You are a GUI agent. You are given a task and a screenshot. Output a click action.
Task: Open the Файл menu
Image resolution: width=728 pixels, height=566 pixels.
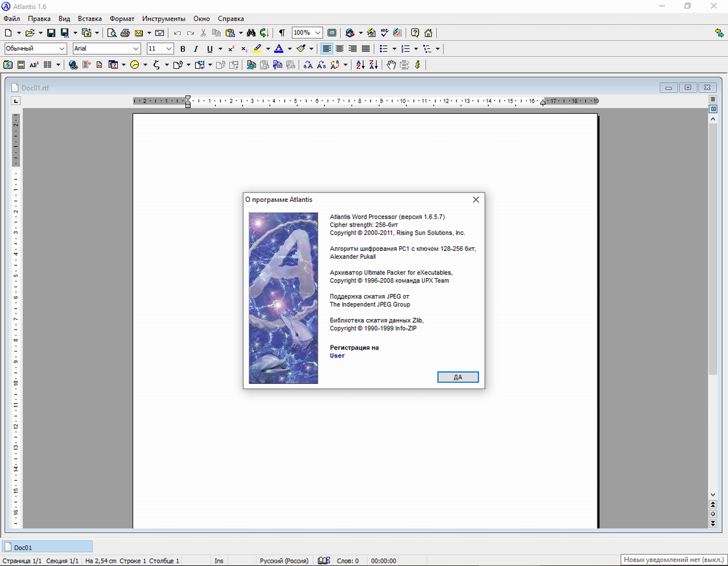12,19
